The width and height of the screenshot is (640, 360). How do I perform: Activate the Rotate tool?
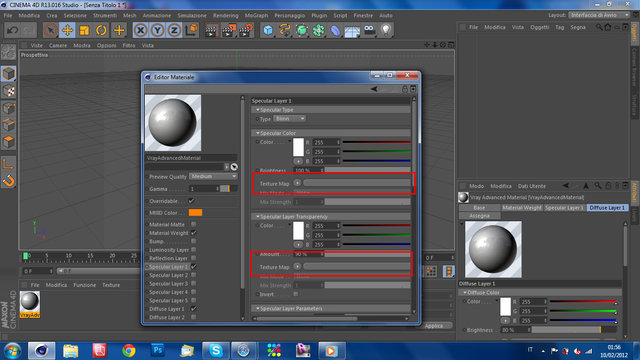point(101,30)
